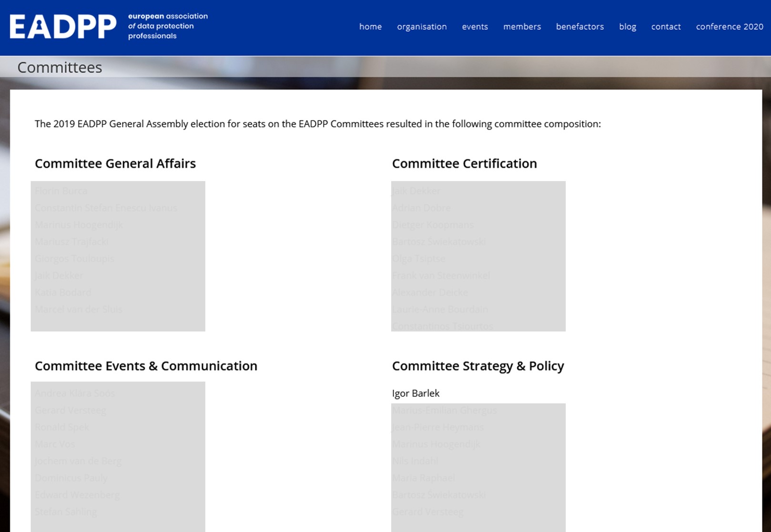Click the Committee Strategy & Policy heading

tap(477, 366)
